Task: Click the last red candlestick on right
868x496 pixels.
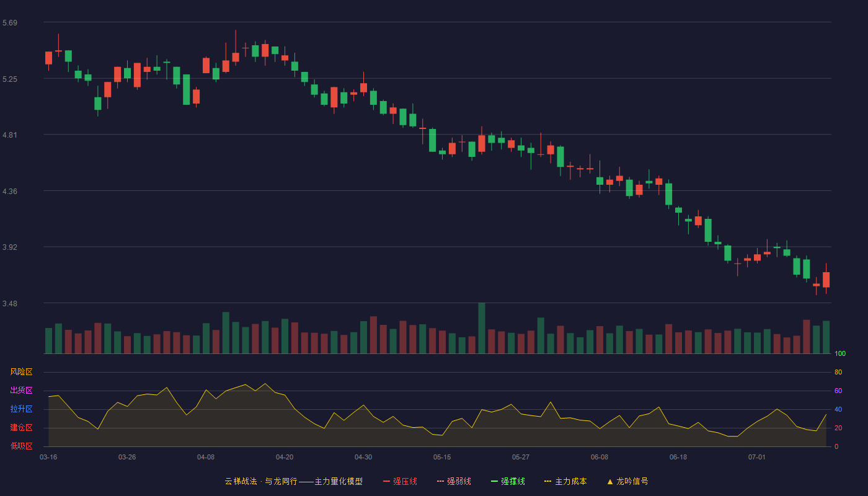Action: (826, 279)
